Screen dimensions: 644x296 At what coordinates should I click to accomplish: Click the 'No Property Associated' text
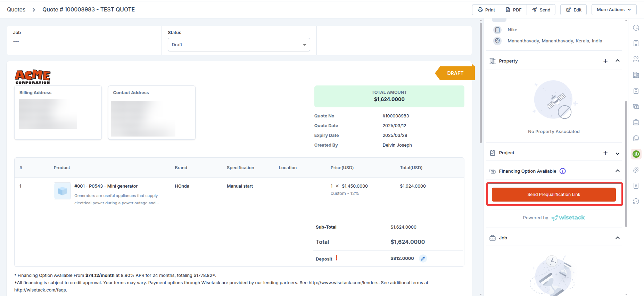point(554,131)
